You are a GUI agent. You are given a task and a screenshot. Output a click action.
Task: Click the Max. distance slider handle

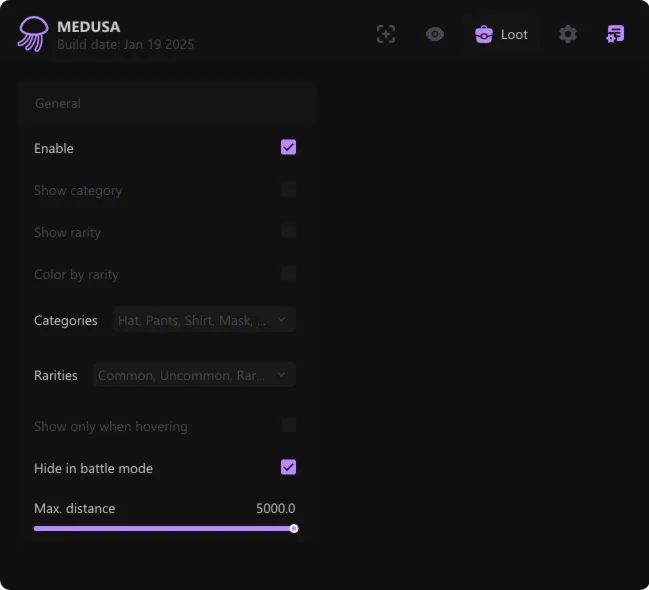click(294, 528)
